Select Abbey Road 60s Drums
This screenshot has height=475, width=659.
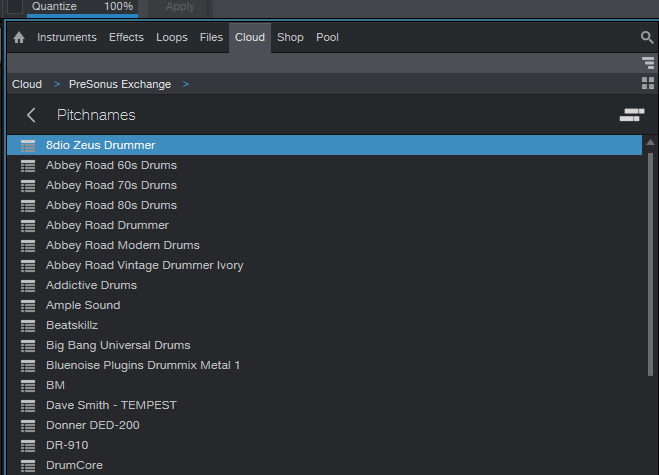point(324,165)
